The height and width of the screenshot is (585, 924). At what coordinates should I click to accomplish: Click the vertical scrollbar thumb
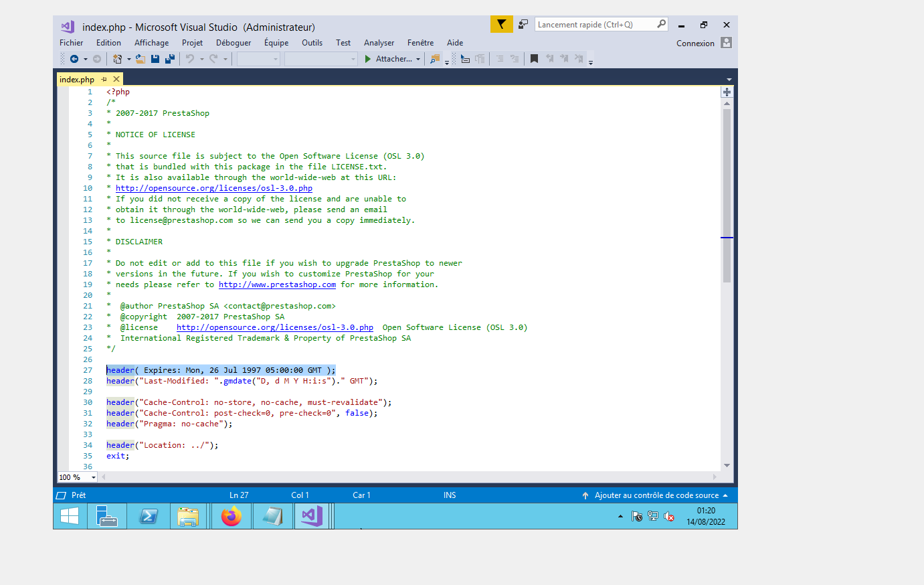tap(727, 195)
